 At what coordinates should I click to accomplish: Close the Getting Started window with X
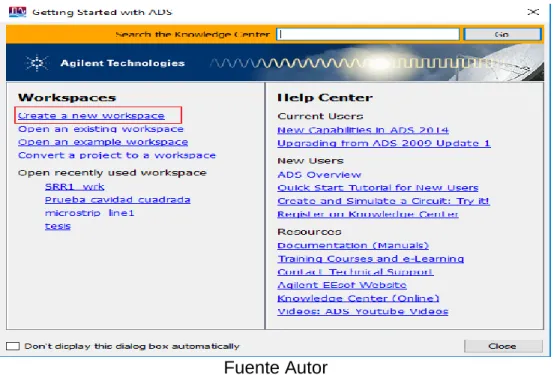coord(533,12)
